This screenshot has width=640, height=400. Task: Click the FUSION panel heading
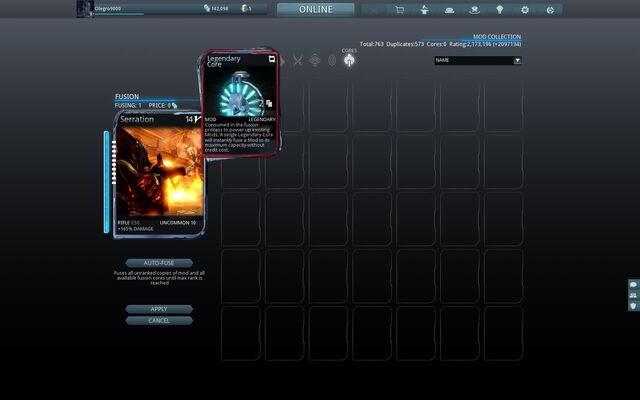127,96
